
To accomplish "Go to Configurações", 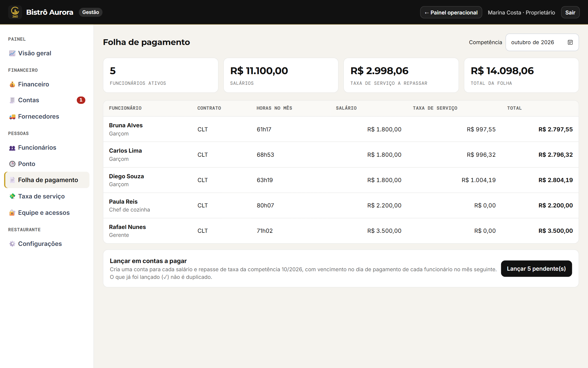I will 47,244.
